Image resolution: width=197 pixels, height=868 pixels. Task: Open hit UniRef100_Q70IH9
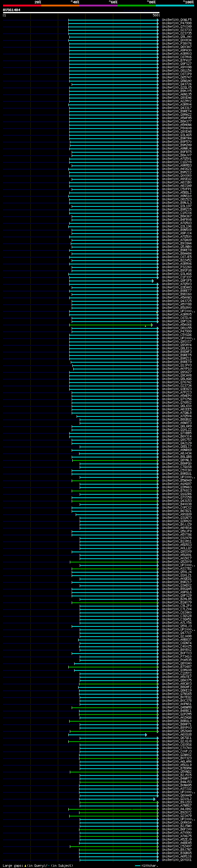click(x=176, y=26)
